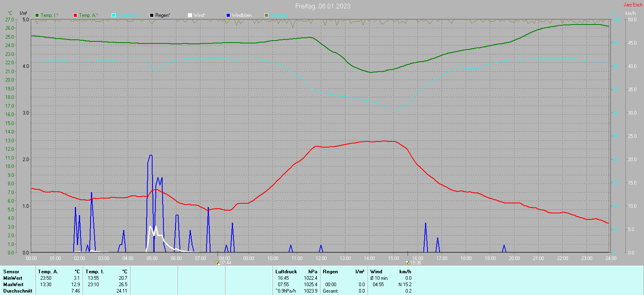Screen dimensions: 644x295
Task: Click the white Wind legend swatch
Action: tap(190, 15)
